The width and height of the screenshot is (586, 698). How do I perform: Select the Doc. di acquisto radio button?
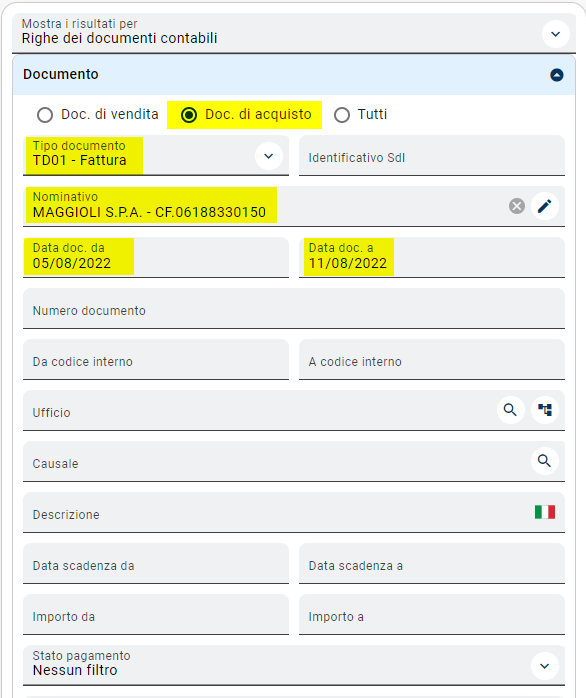pos(189,115)
